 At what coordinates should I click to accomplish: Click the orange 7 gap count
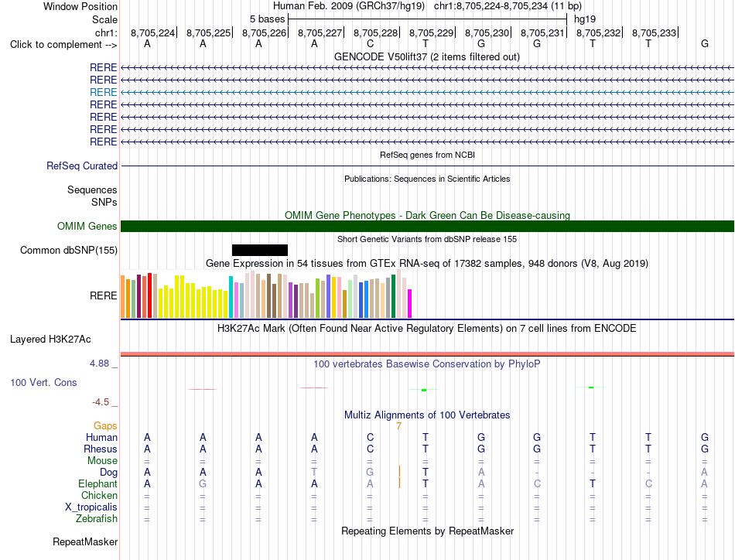point(398,426)
